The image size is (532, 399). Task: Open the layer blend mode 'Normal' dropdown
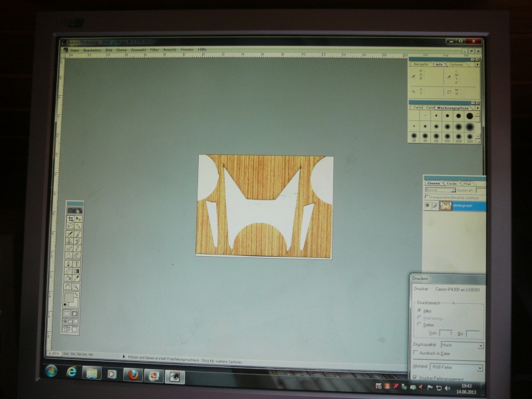coord(440,190)
